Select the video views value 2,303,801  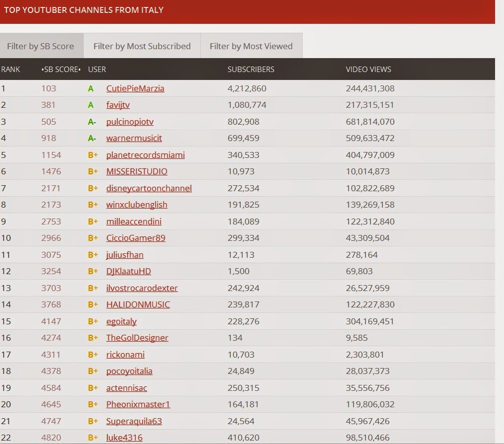tap(365, 355)
